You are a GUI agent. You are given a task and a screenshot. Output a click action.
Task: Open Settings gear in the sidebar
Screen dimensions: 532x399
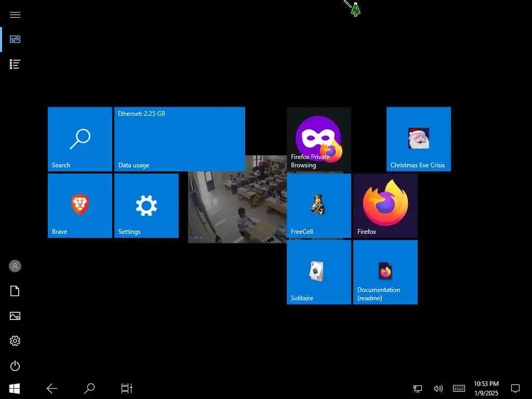click(x=15, y=341)
